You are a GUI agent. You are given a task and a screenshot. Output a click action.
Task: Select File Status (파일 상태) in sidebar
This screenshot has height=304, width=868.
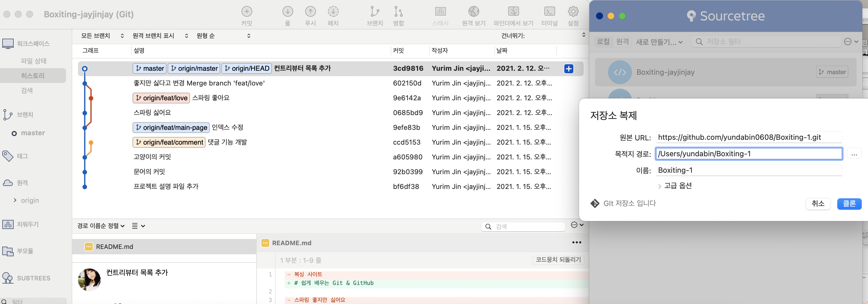pos(33,61)
